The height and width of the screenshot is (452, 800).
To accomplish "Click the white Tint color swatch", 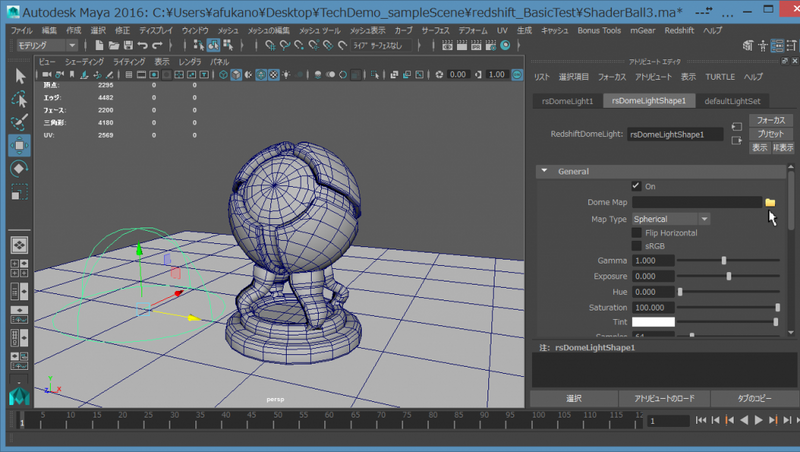I will (x=653, y=322).
